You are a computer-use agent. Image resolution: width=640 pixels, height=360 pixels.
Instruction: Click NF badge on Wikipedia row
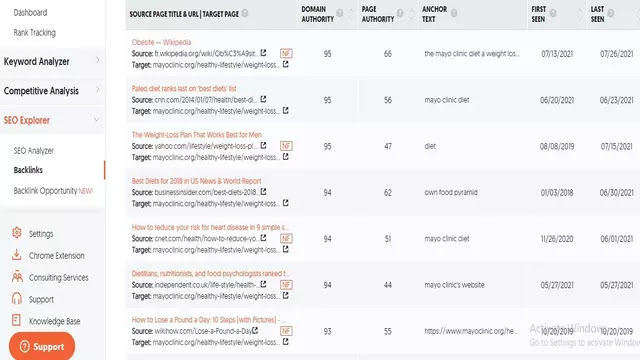click(x=286, y=53)
